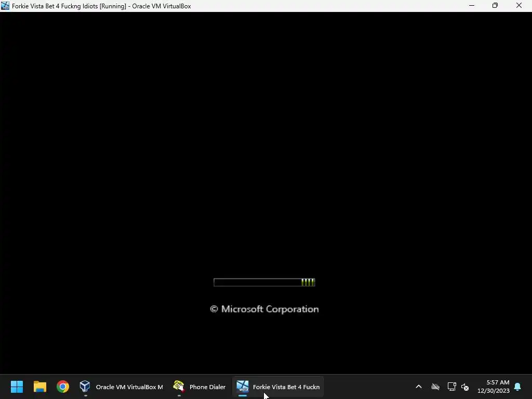Click the muted volume tray icon
The image size is (532, 399).
click(465, 387)
